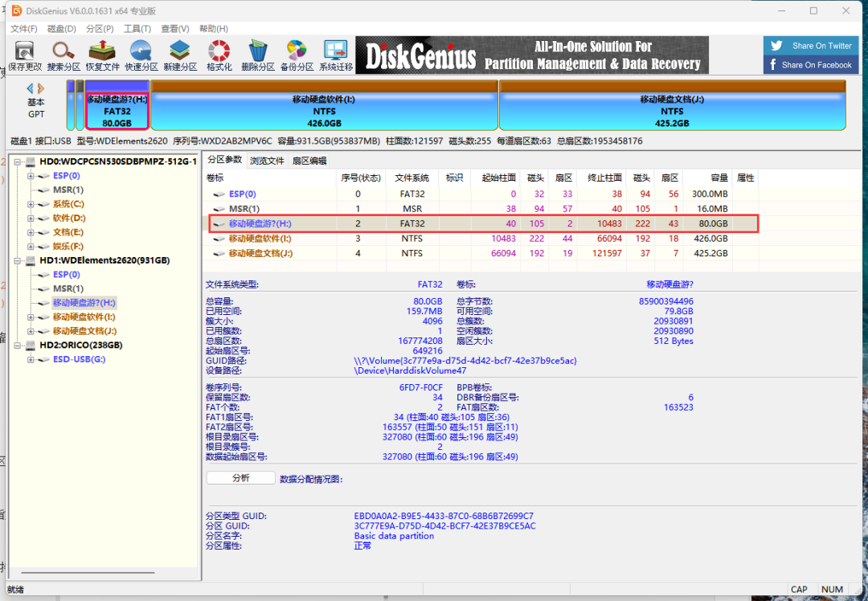Viewport: 868px width, 601px height.
Task: Go to previous disk with left arrow
Action: click(31, 88)
